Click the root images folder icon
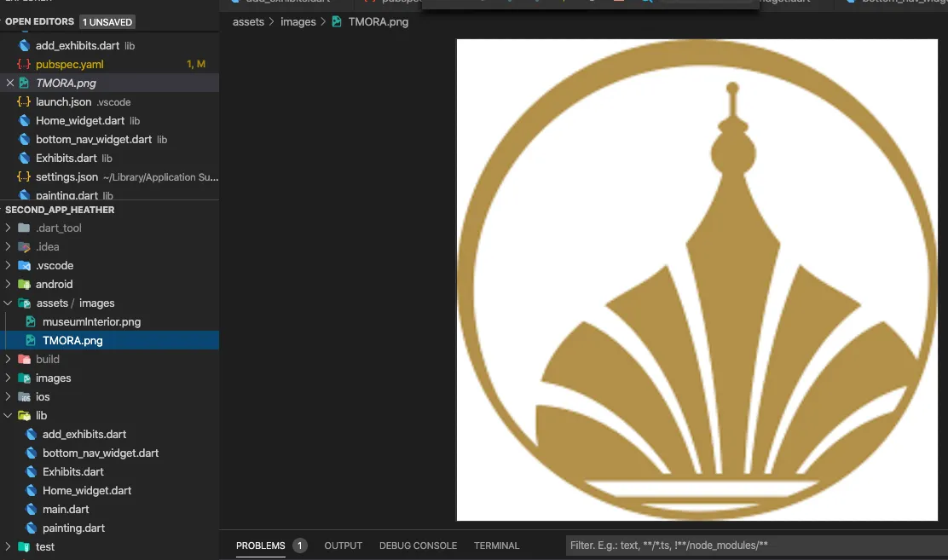The image size is (948, 560). (24, 378)
